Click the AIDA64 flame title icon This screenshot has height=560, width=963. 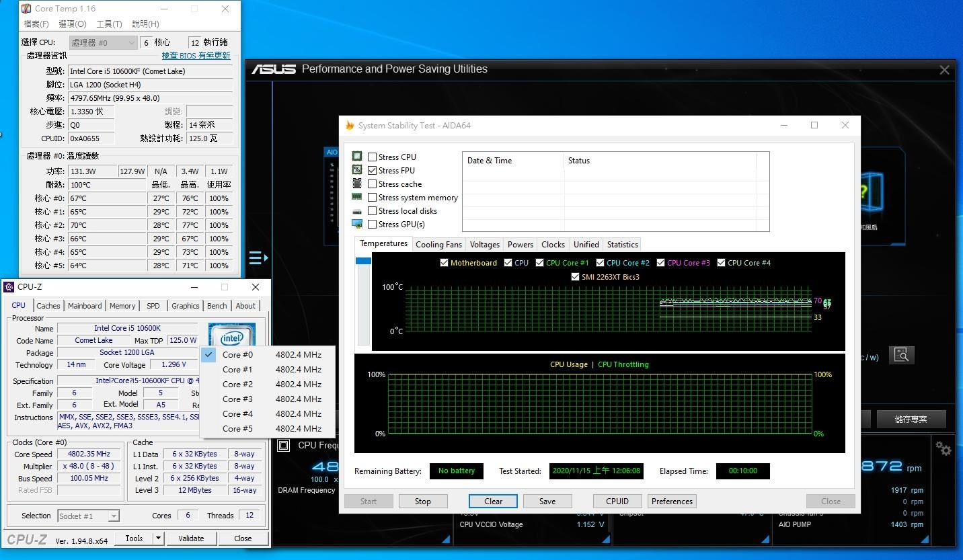350,125
